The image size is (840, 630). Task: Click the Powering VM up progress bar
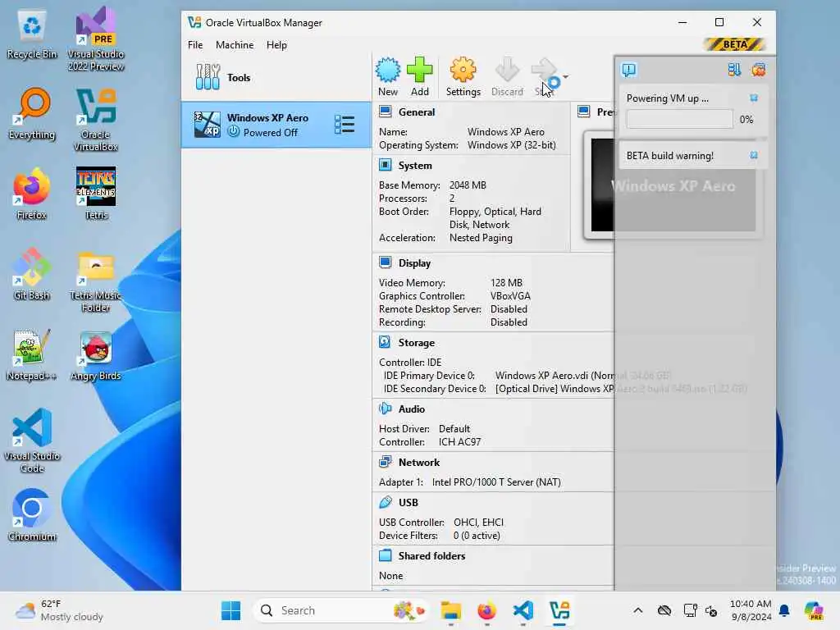[680, 119]
